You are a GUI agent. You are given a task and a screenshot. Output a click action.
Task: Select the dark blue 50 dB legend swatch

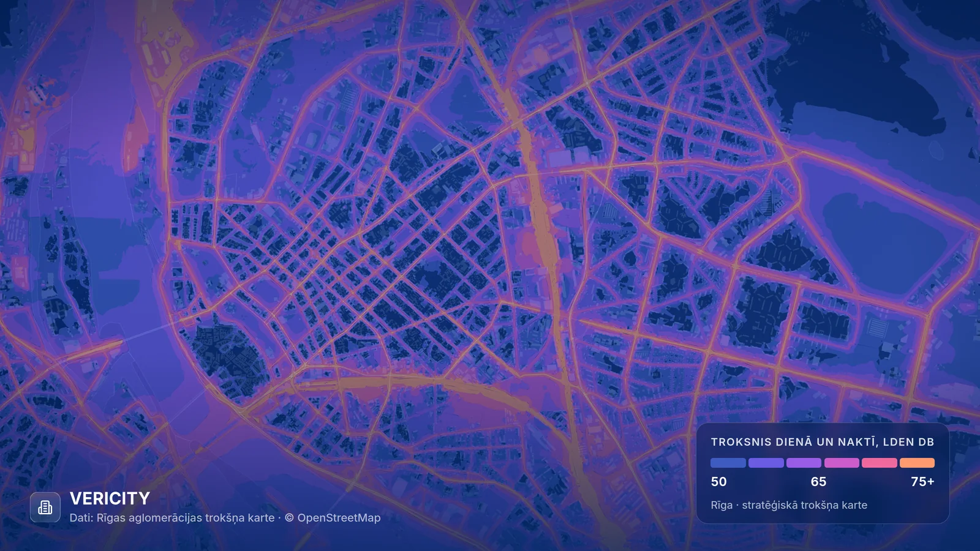[x=728, y=463]
